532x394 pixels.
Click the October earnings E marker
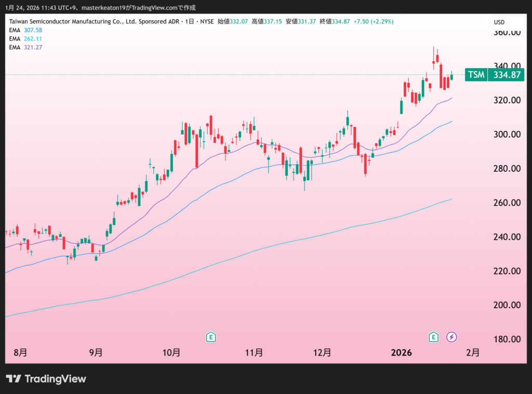click(x=211, y=337)
